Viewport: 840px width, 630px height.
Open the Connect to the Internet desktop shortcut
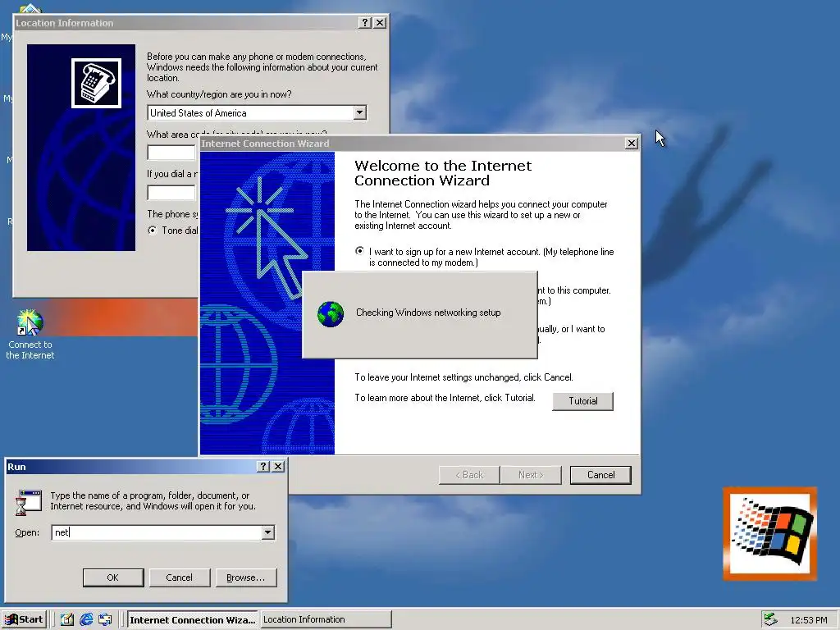point(30,335)
